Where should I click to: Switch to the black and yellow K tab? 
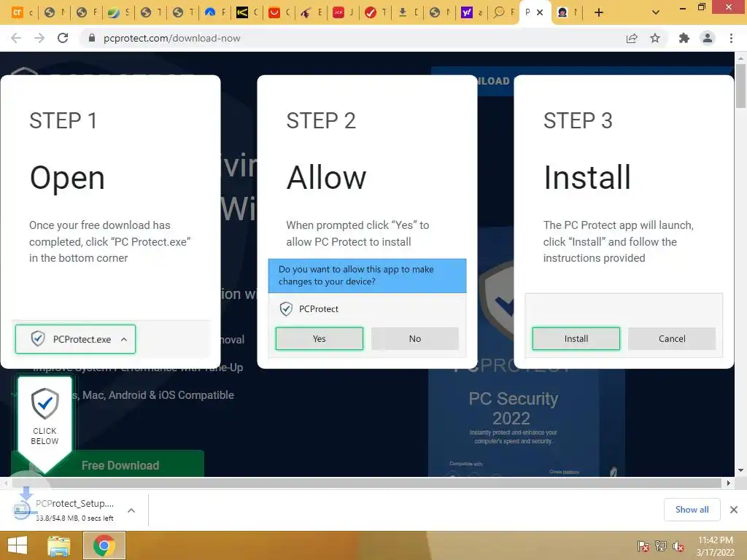click(242, 12)
